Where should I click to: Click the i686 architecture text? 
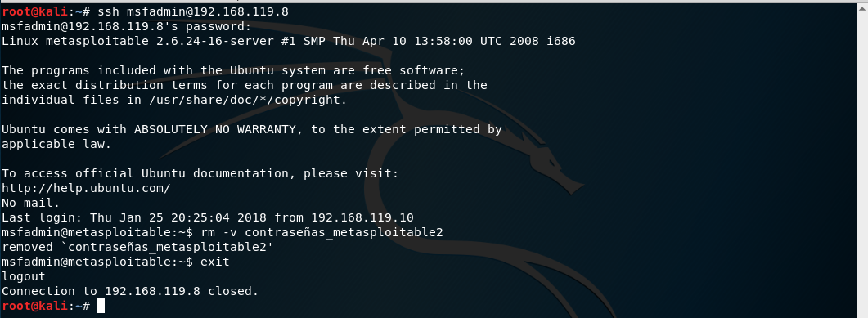[560, 41]
